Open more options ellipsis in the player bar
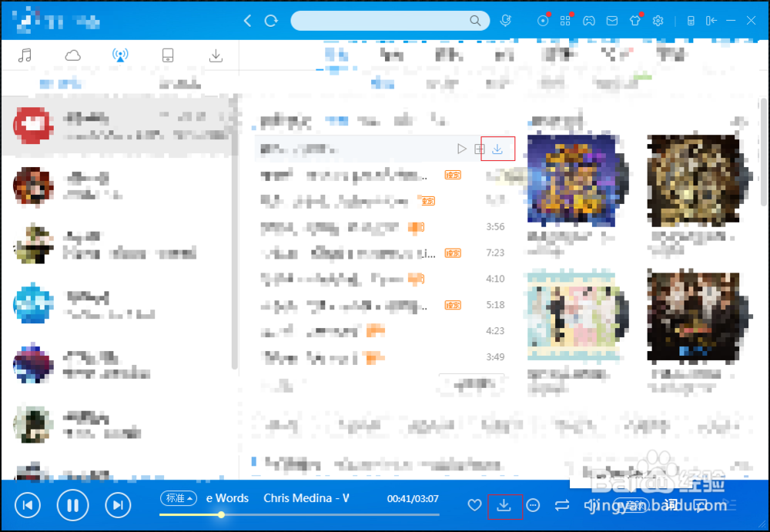 (533, 505)
